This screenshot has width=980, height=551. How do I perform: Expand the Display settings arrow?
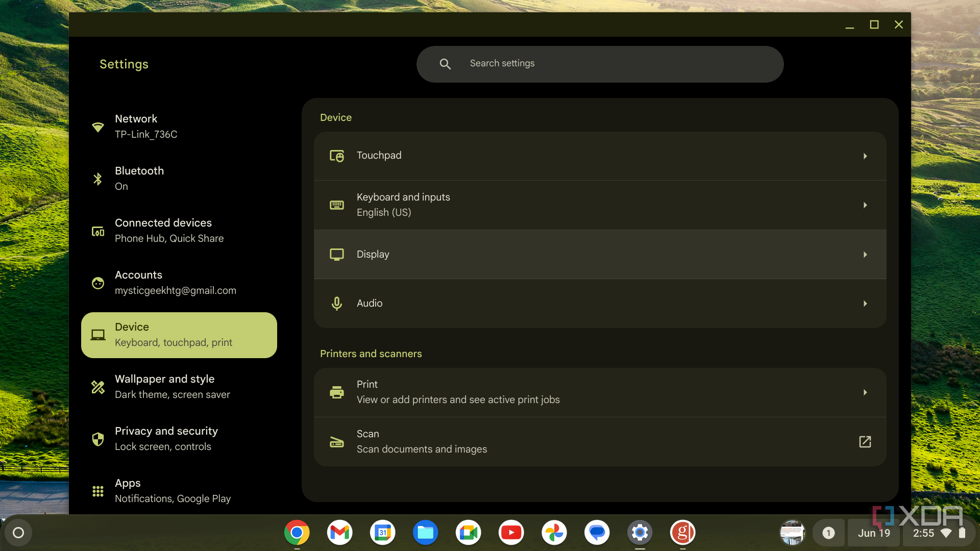tap(865, 255)
